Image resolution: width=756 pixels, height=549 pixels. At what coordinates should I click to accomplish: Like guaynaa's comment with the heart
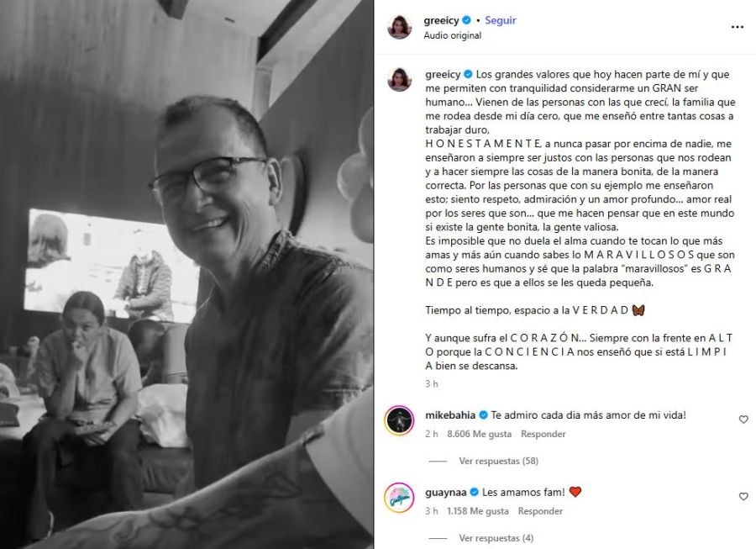[743, 496]
